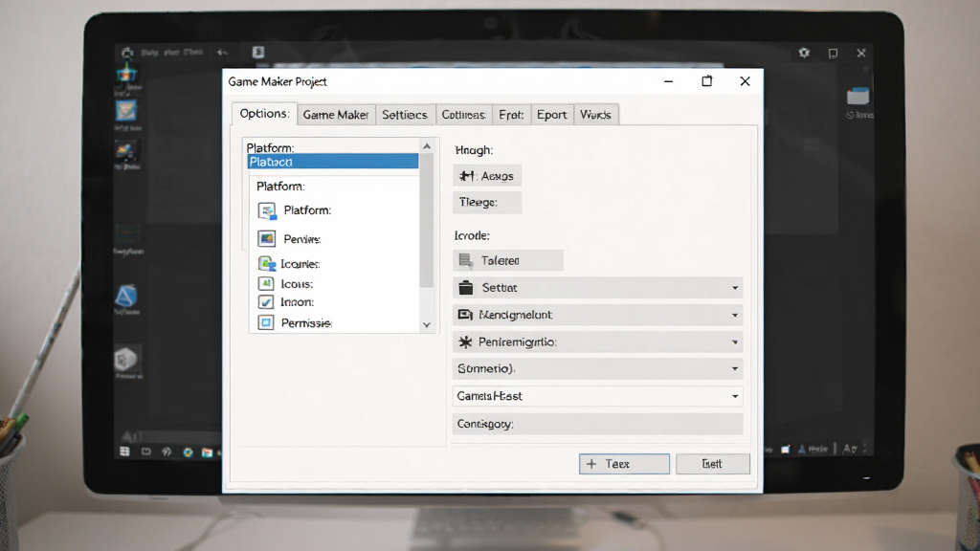Click the Contsgoxy input field
This screenshot has height=551, width=980.
tap(597, 424)
